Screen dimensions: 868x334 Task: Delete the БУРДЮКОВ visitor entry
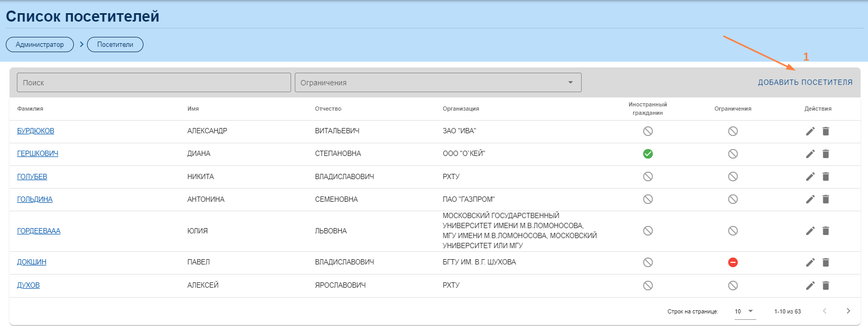click(x=826, y=131)
